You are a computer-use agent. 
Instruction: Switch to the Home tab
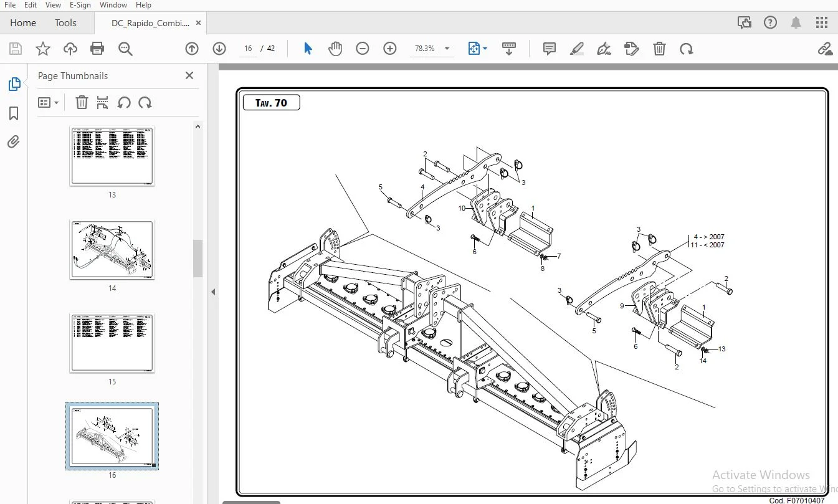(x=23, y=23)
